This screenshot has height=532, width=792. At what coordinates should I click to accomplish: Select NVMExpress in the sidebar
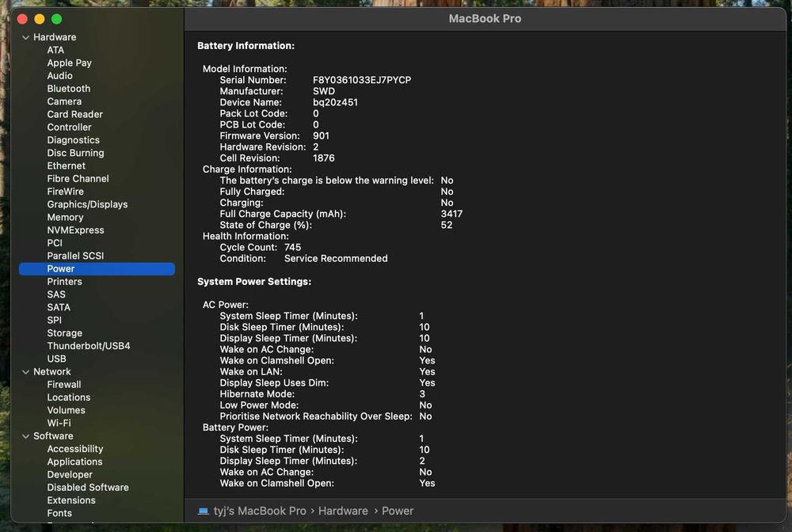(75, 230)
